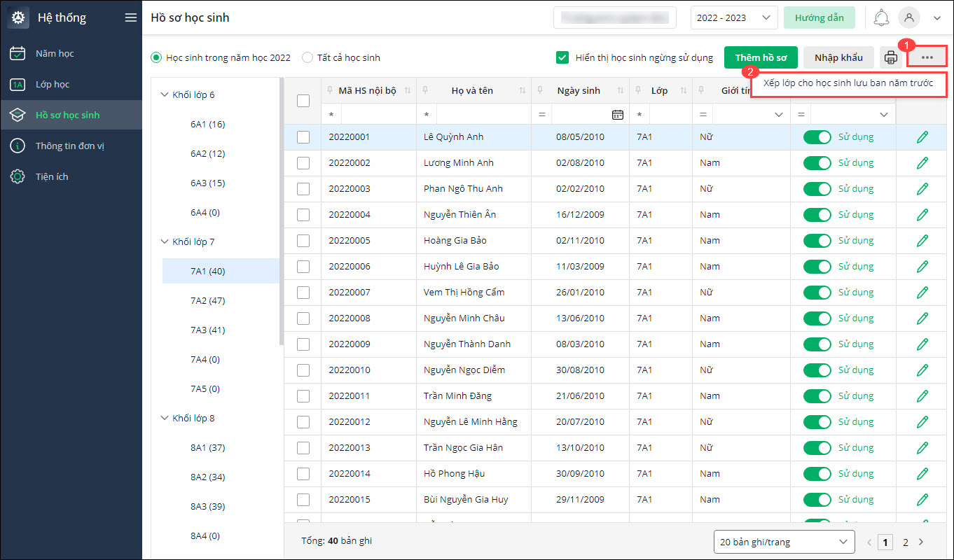
Task: Edit Lương Minh Anh's record
Action: [x=922, y=163]
